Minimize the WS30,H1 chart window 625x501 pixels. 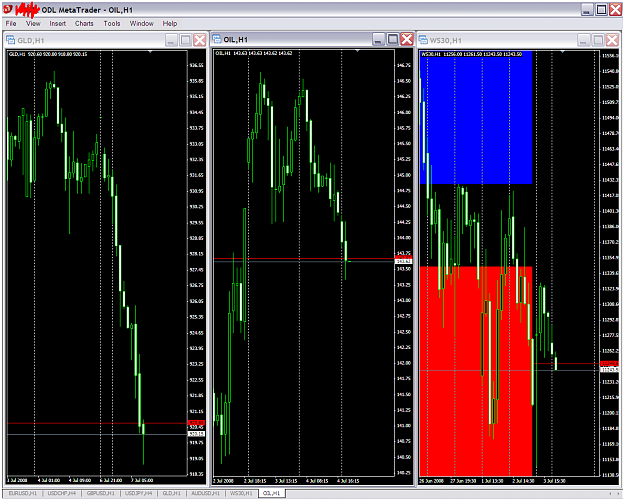click(584, 40)
